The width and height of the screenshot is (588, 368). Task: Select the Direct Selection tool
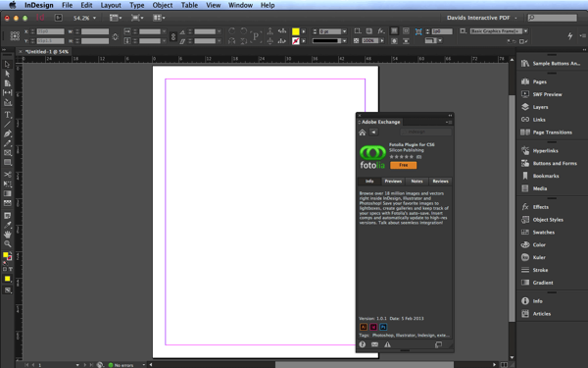pyautogui.click(x=7, y=74)
